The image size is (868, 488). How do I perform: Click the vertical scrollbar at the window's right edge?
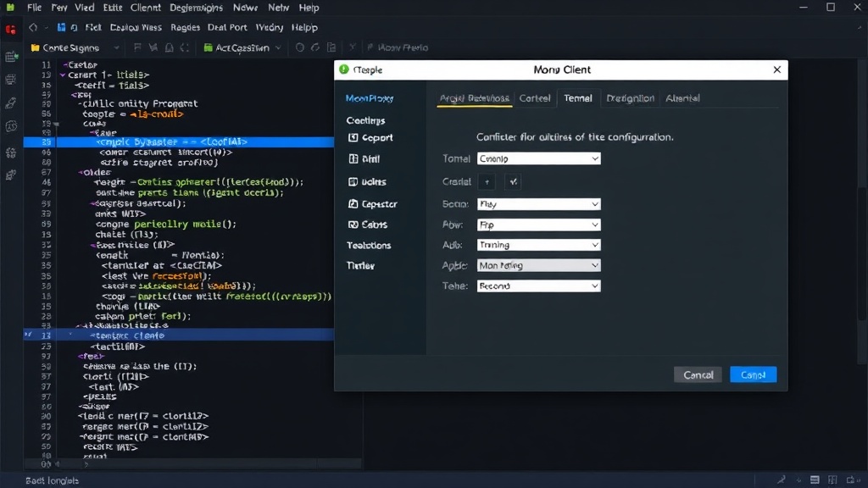coord(861,253)
